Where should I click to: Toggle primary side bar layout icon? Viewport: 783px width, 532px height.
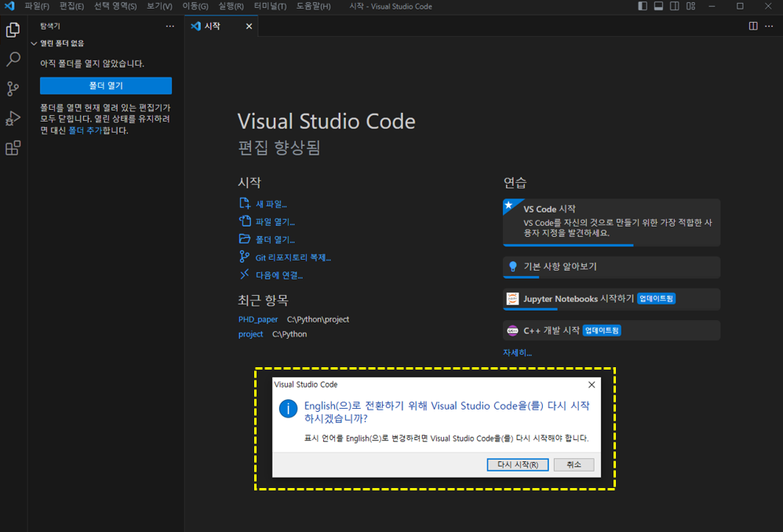pos(643,6)
